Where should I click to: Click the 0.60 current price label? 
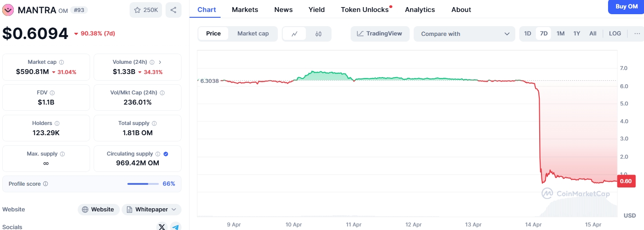tap(626, 181)
